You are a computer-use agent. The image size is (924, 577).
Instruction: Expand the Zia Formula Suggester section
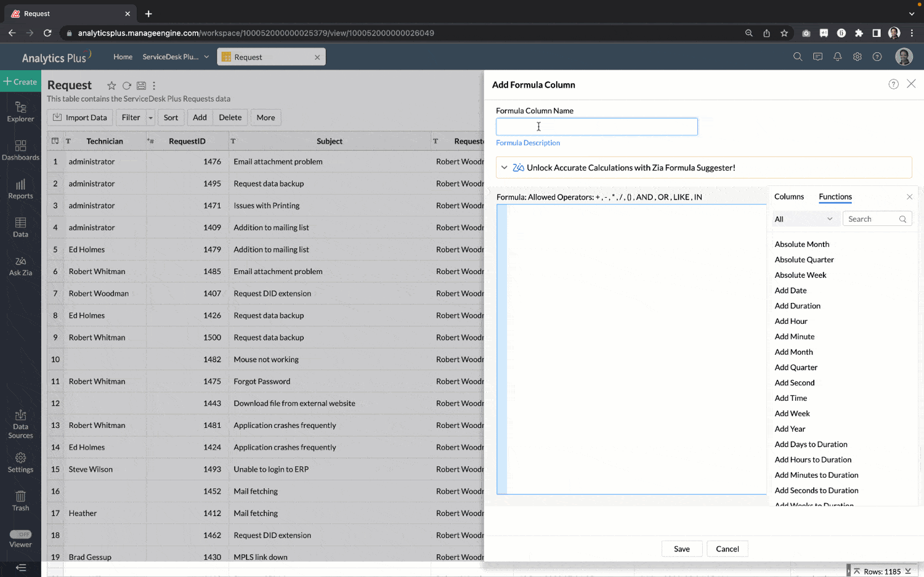(504, 167)
